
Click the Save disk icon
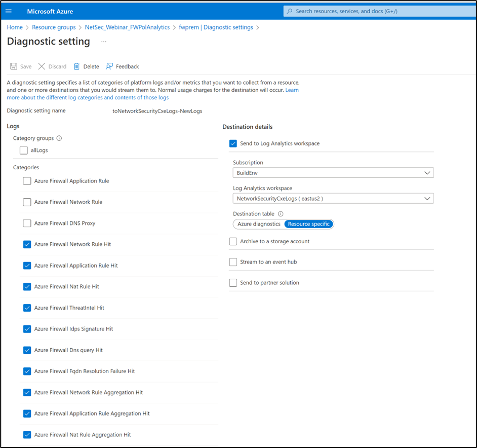tap(14, 66)
